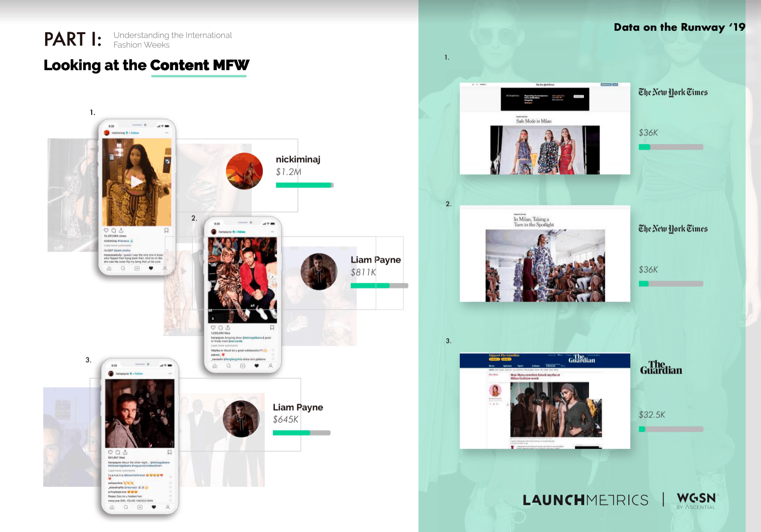Open the three-dot menu on the nickiminaj post

pyautogui.click(x=167, y=133)
